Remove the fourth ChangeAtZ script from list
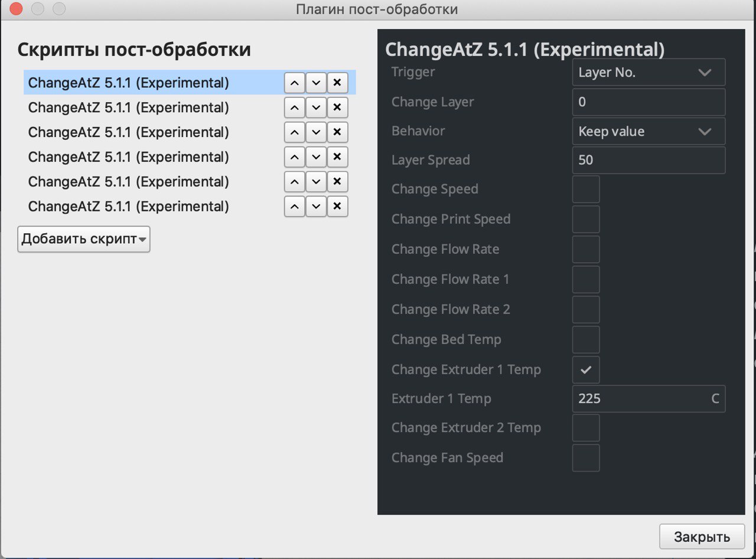The width and height of the screenshot is (756, 559). click(x=337, y=157)
